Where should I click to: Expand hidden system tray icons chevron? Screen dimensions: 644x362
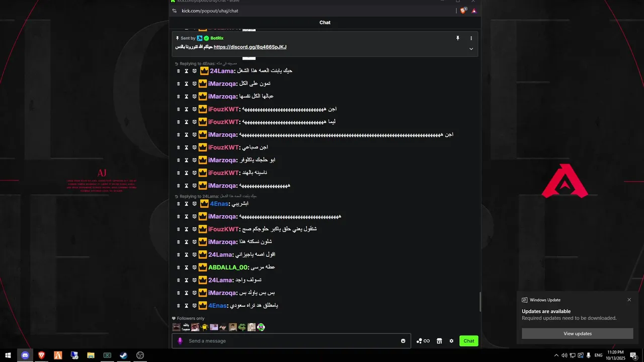coord(556,355)
